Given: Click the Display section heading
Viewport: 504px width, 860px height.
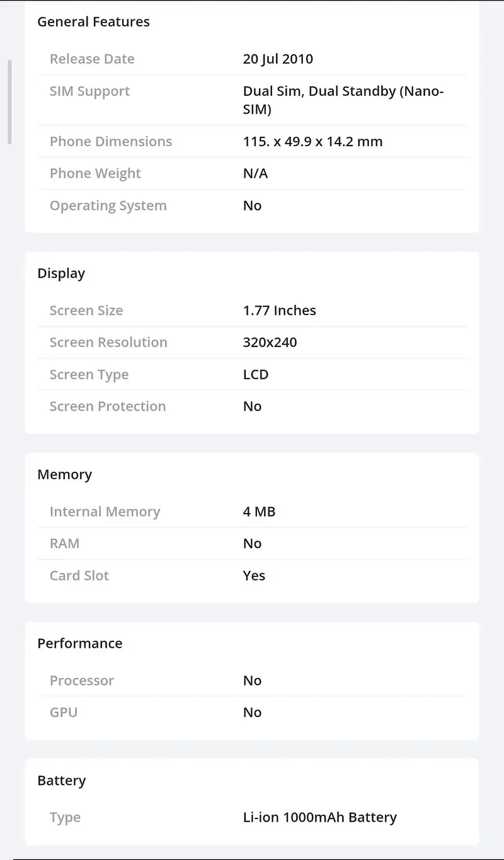Looking at the screenshot, I should [61, 273].
